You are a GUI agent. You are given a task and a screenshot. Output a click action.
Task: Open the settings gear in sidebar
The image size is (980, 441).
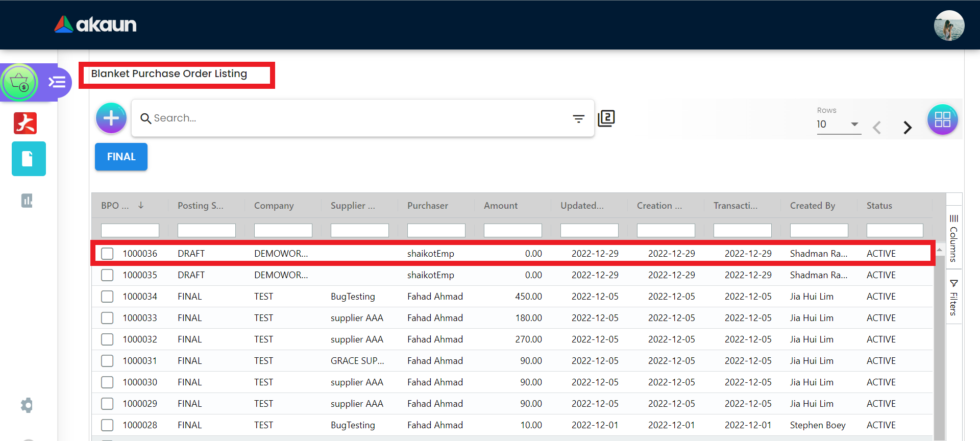pos(27,405)
